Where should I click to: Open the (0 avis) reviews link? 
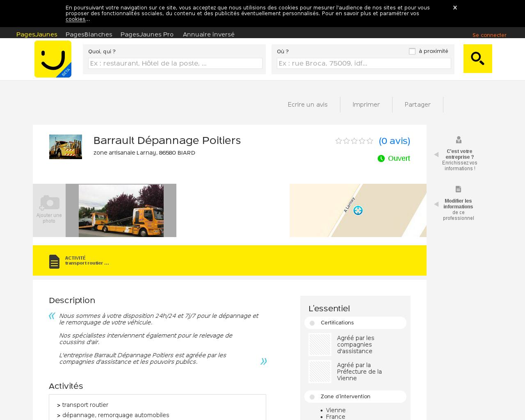(x=395, y=141)
